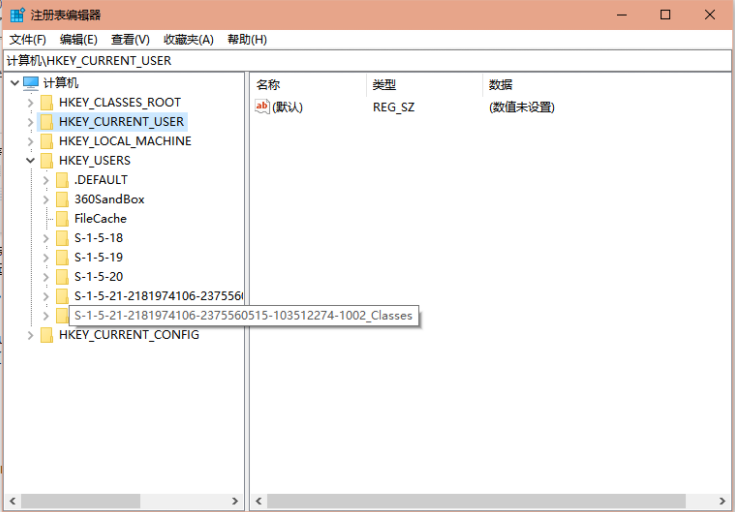Expand the 360SandBox subkey
The height and width of the screenshot is (512, 735).
tap(46, 199)
